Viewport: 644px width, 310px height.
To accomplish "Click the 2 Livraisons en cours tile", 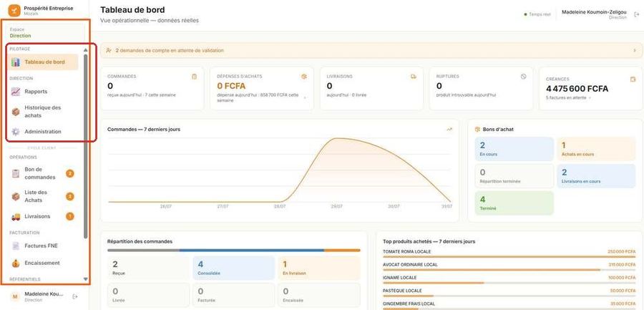I will pyautogui.click(x=596, y=176).
